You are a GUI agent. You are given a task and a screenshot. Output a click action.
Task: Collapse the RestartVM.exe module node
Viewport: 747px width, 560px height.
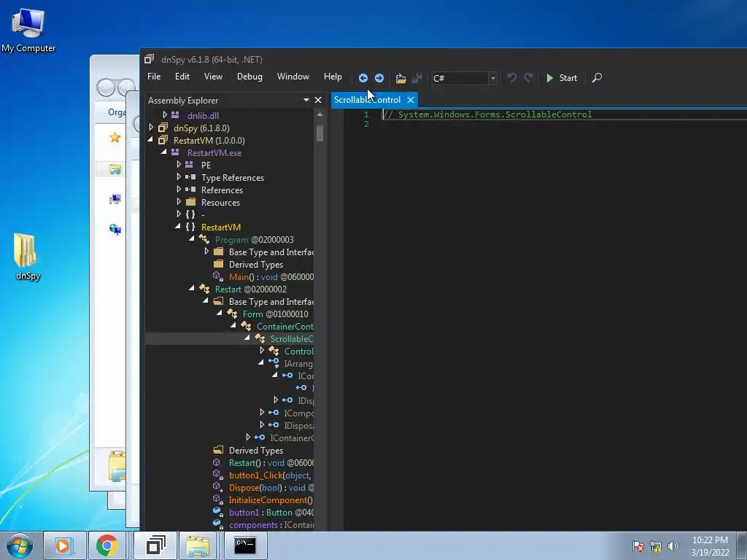click(164, 152)
